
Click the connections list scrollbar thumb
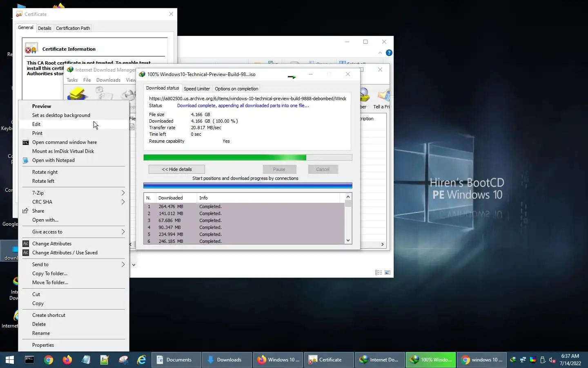click(348, 204)
